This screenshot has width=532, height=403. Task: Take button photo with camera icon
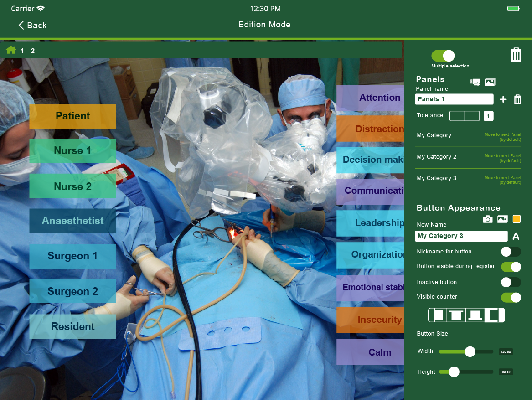(x=488, y=219)
